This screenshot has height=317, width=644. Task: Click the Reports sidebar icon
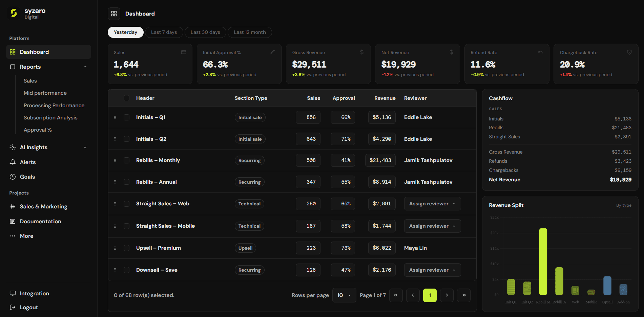(13, 67)
